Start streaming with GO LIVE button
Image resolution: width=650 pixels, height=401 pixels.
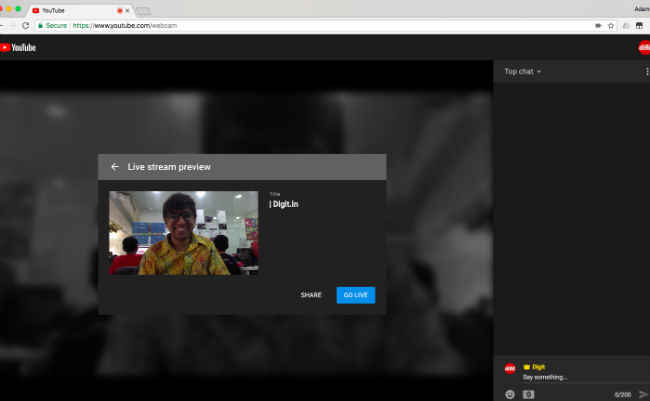[356, 295]
